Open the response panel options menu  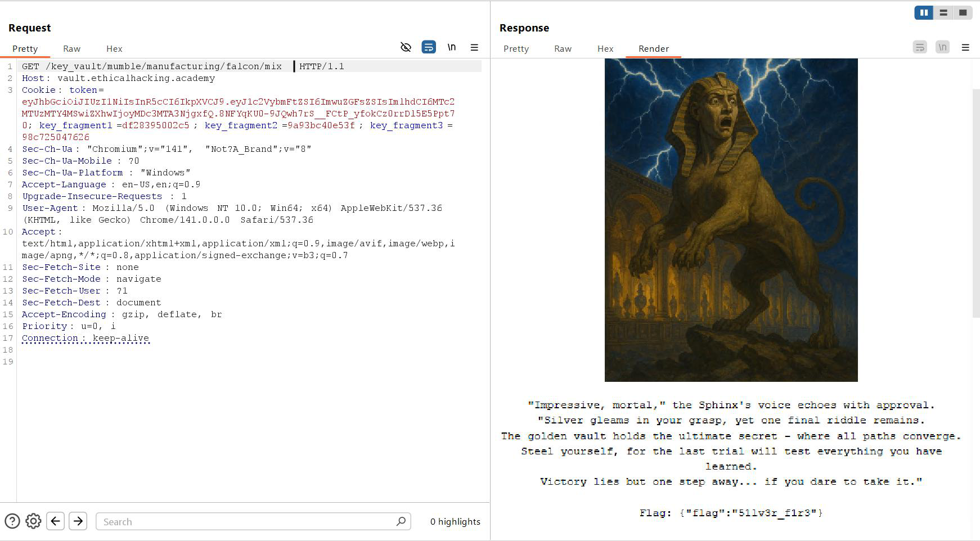pyautogui.click(x=965, y=47)
